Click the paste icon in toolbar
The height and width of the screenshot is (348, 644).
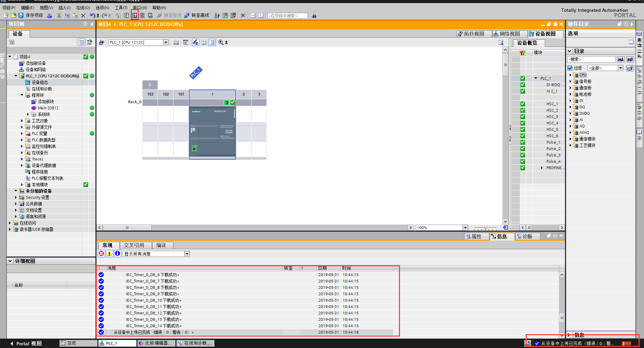(75, 15)
